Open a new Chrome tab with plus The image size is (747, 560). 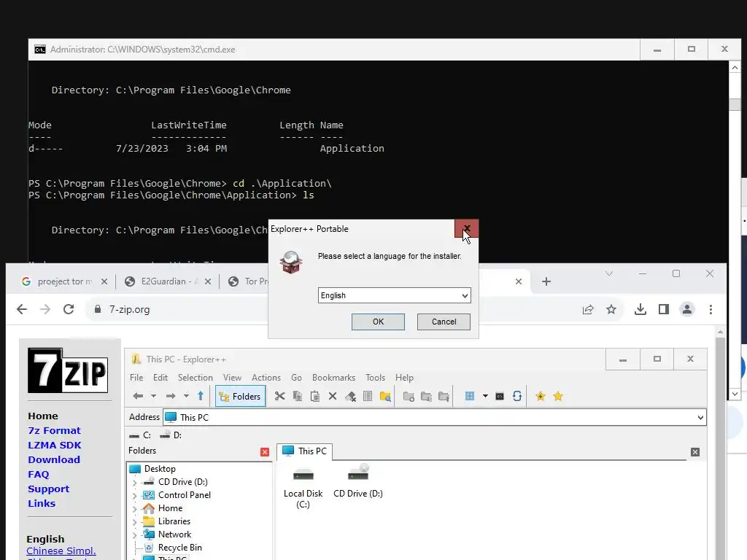pyautogui.click(x=546, y=281)
